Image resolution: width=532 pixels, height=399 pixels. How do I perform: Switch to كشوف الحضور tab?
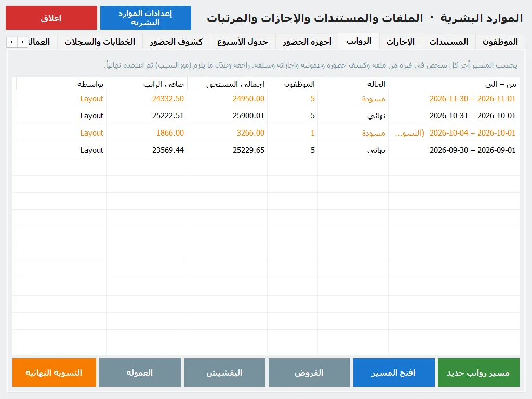click(176, 42)
